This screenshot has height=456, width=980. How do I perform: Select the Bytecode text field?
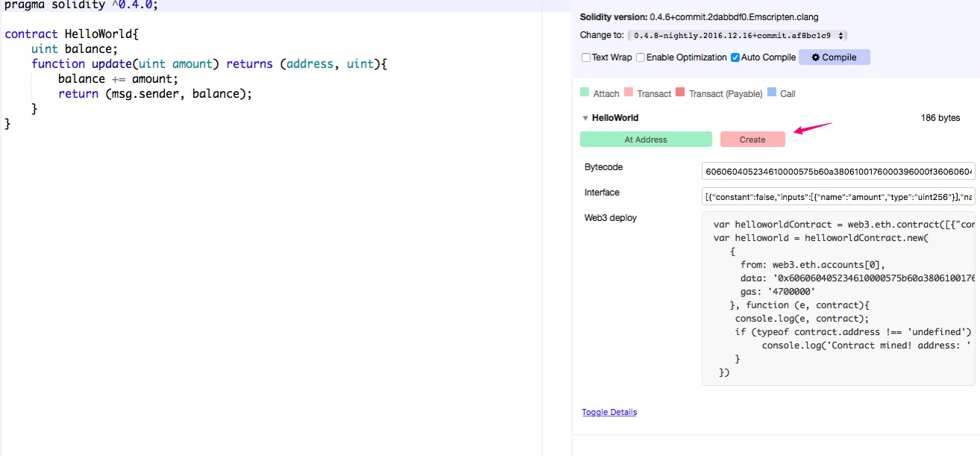coord(838,172)
